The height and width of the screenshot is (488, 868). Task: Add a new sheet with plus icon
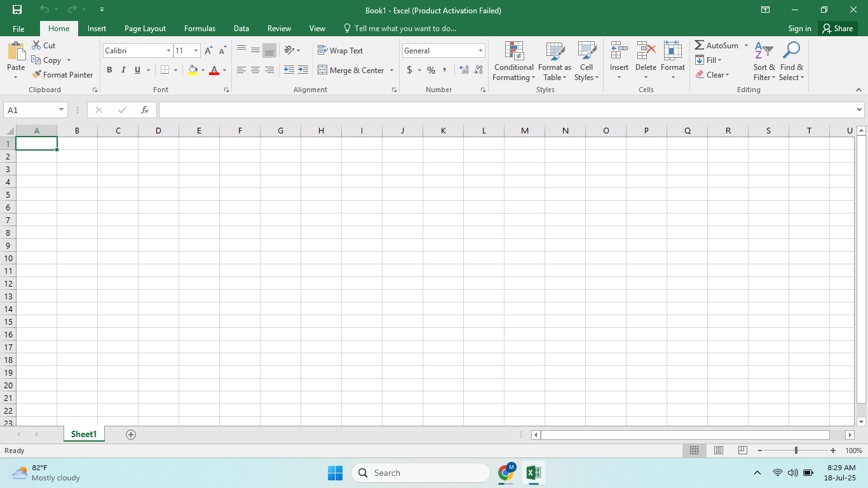click(x=131, y=435)
